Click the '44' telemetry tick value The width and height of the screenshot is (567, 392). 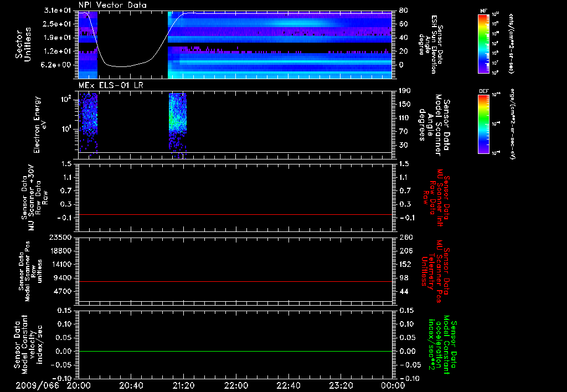click(x=404, y=291)
